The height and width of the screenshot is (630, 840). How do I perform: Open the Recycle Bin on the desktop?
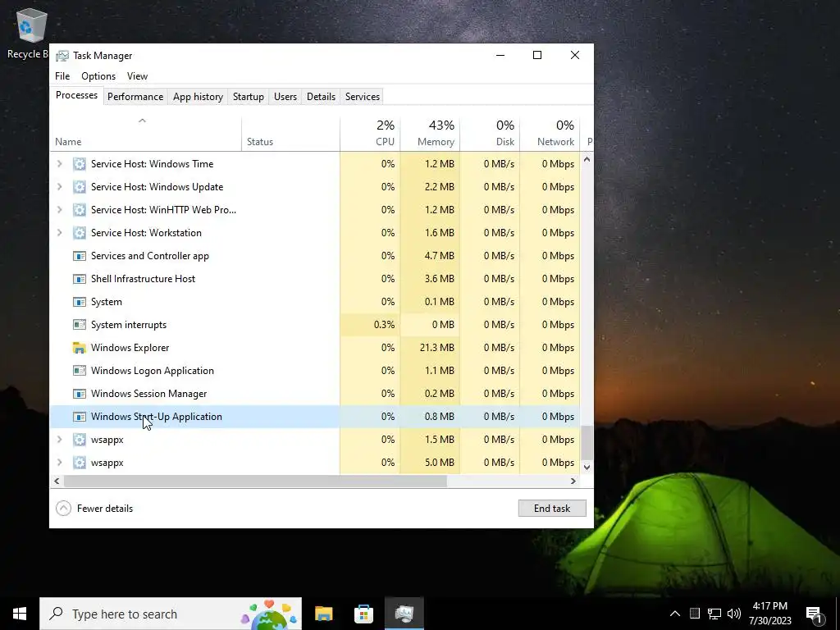(x=30, y=33)
